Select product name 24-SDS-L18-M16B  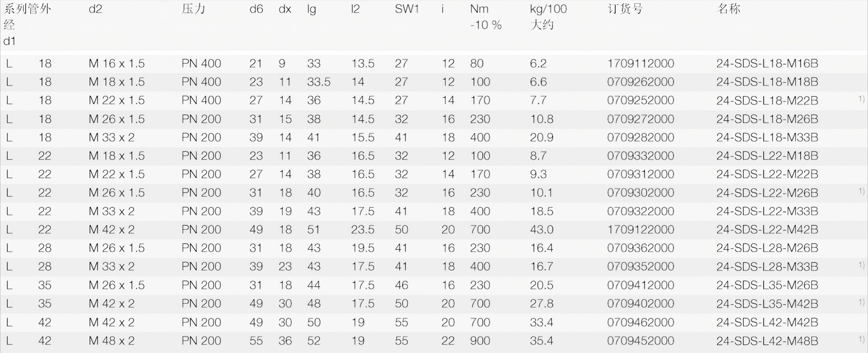767,63
